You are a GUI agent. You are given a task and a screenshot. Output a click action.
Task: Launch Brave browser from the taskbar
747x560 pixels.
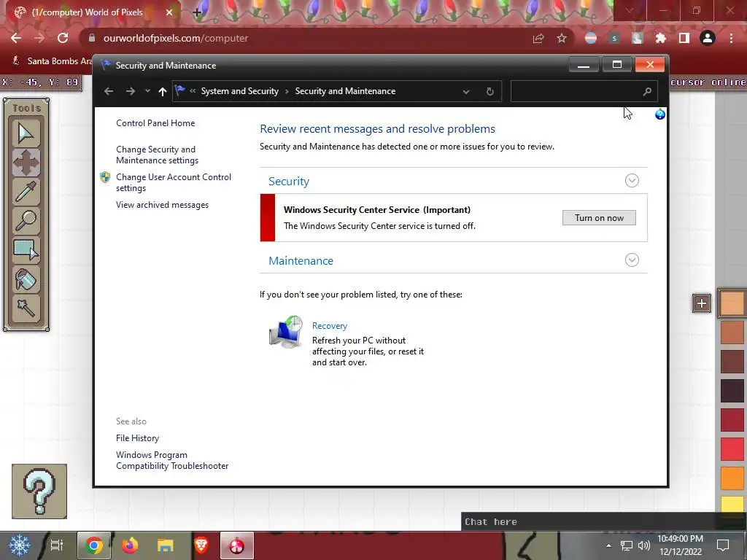pos(201,545)
